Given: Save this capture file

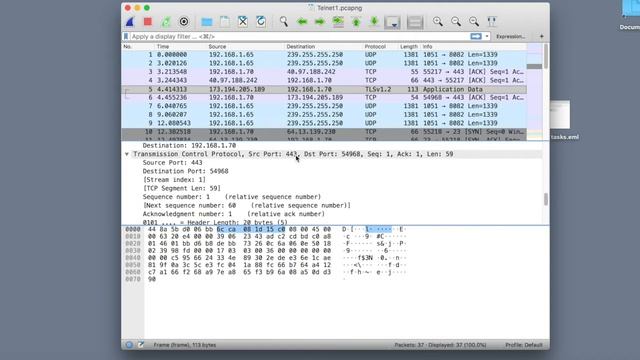Looking at the screenshot, I should click(x=224, y=22).
